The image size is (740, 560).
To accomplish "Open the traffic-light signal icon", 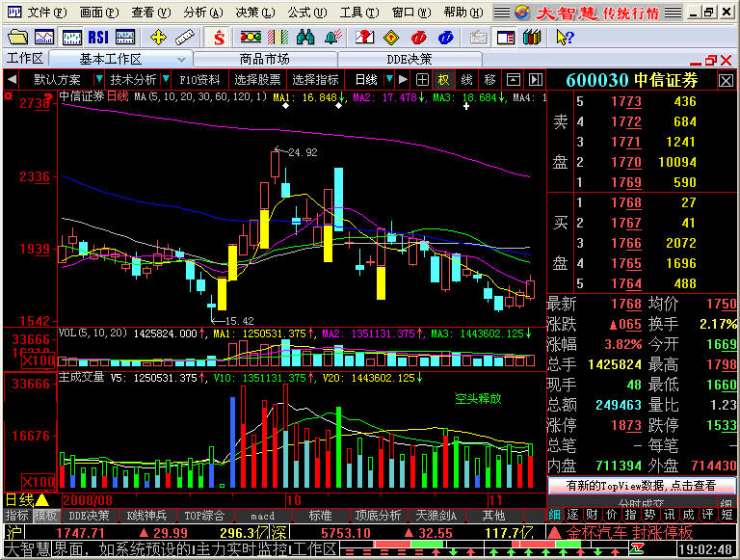I will point(251,38).
